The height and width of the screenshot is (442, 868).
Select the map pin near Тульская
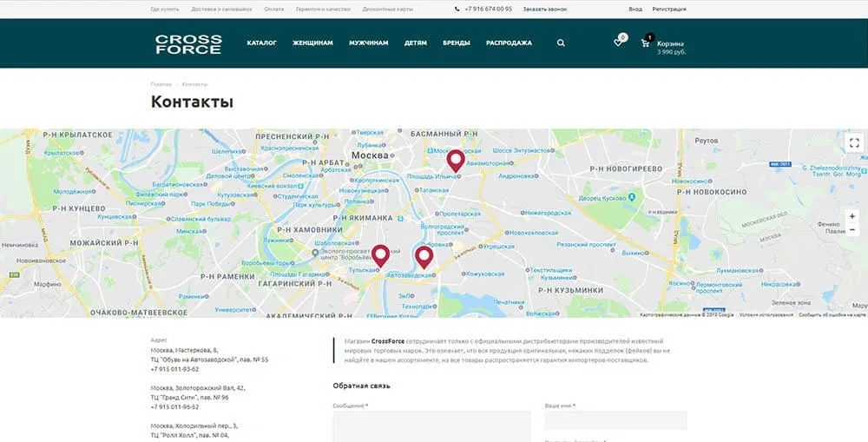380,255
